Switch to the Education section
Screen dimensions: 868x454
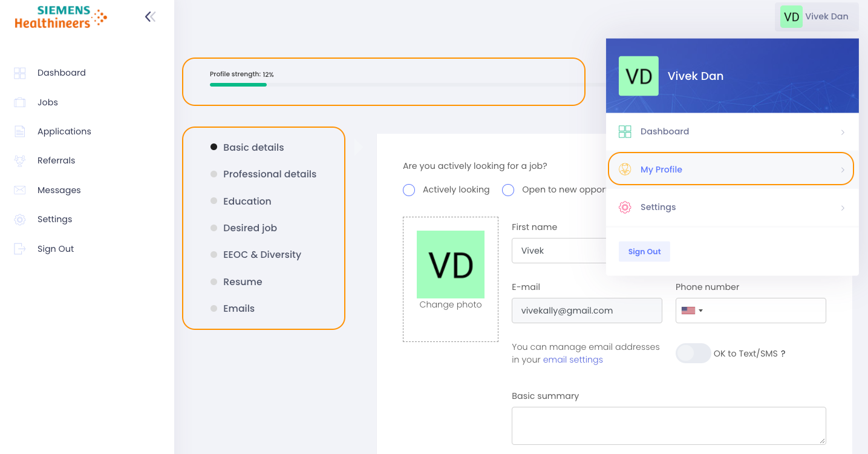(x=247, y=201)
